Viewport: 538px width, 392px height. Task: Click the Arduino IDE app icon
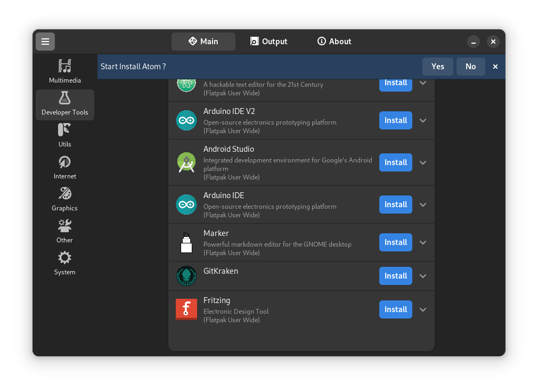coord(186,205)
